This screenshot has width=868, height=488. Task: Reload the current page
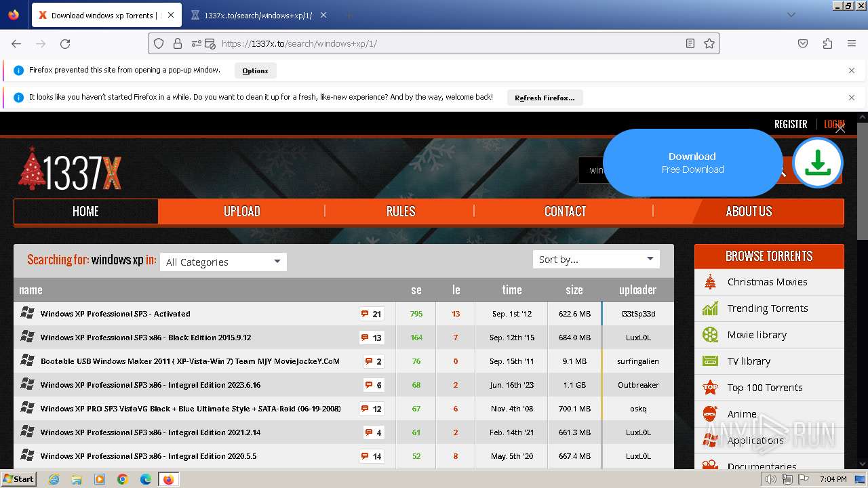point(65,43)
